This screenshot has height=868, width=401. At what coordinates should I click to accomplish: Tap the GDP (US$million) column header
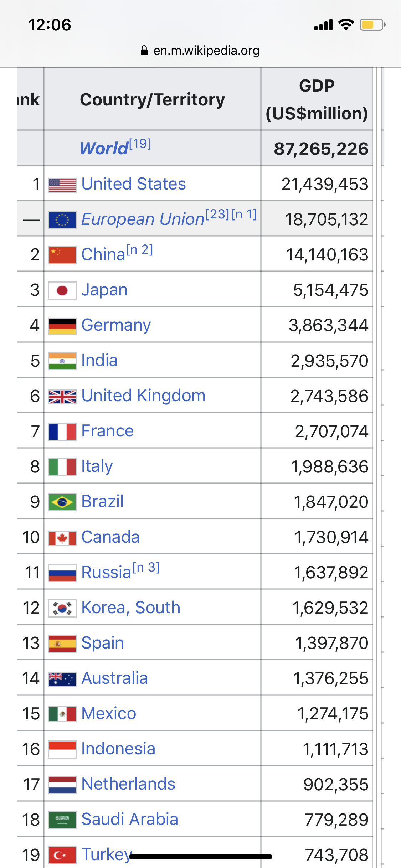pos(317,99)
